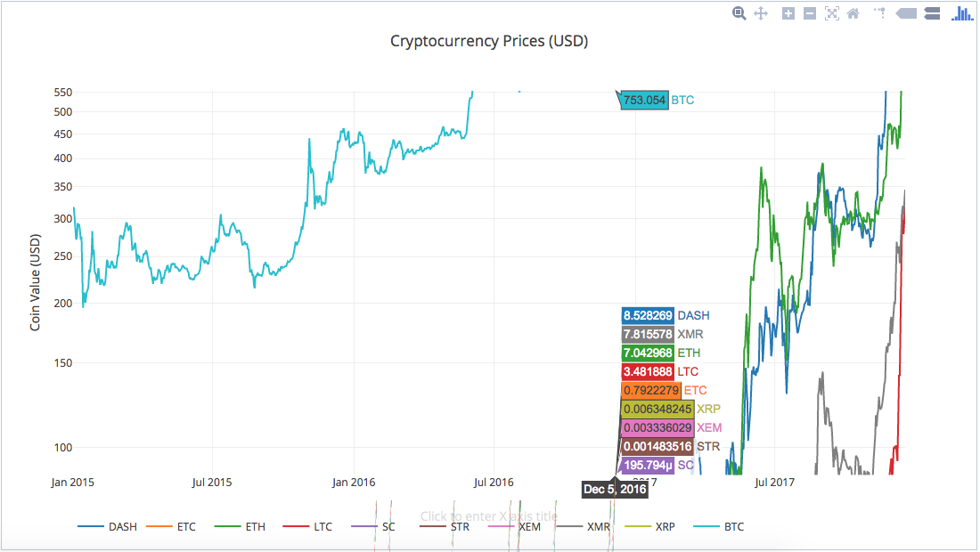The image size is (980, 552).
Task: Toggle XMR legend entry
Action: [584, 527]
